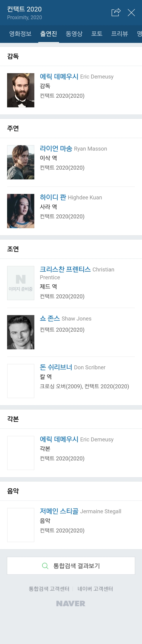This screenshot has width=142, height=644.
Task: Open composer 저메인 스티골 link
Action: [59, 511]
